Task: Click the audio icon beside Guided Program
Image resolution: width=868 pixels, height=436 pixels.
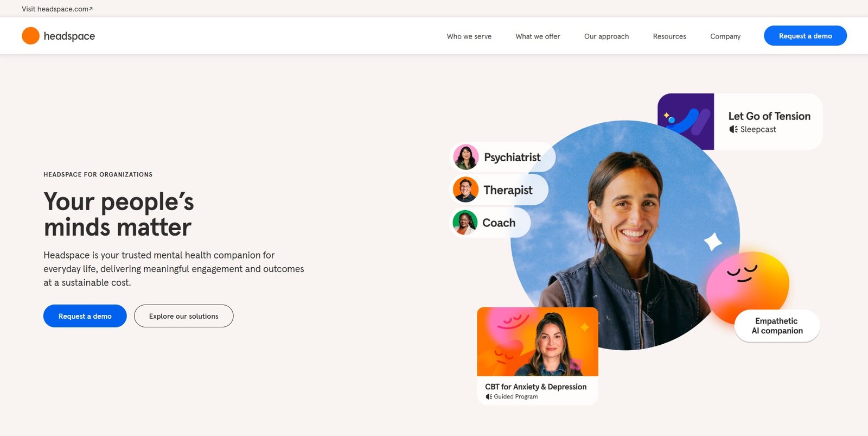Action: (x=489, y=397)
